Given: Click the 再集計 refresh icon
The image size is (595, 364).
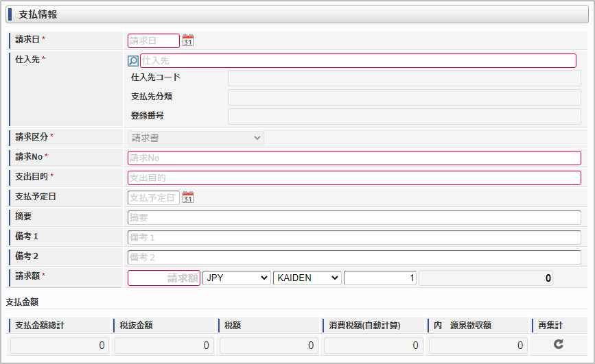Looking at the screenshot, I should pyautogui.click(x=558, y=344).
